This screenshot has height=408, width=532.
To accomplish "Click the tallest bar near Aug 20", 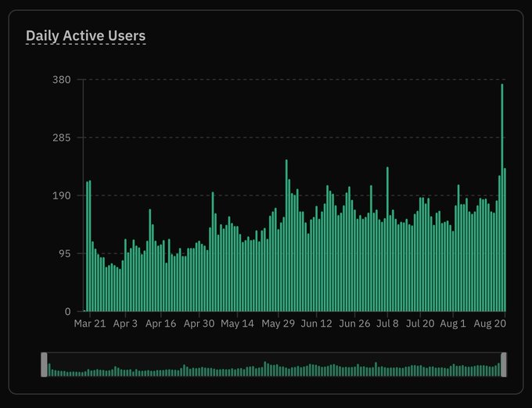I will tap(502, 198).
